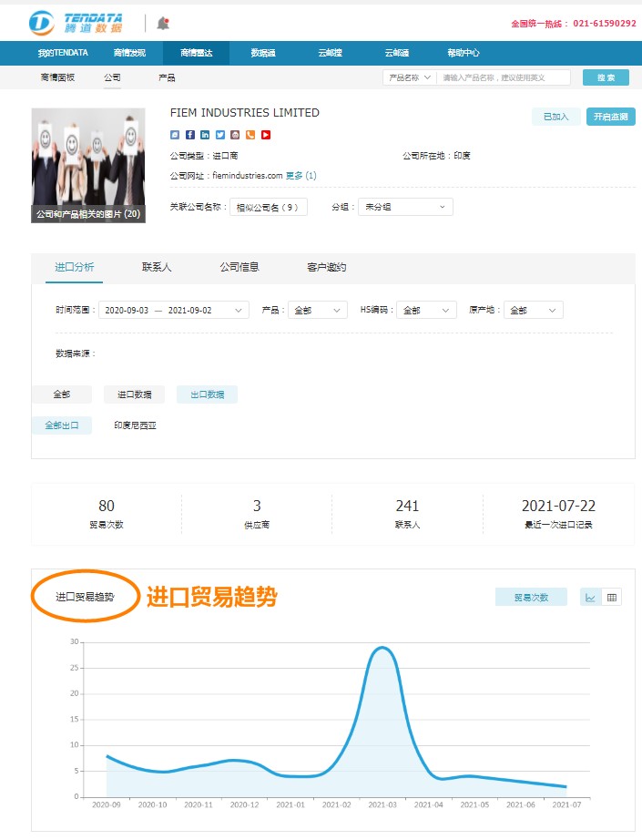
Task: Expand the 原产地 filter dropdown
Action: click(x=534, y=310)
